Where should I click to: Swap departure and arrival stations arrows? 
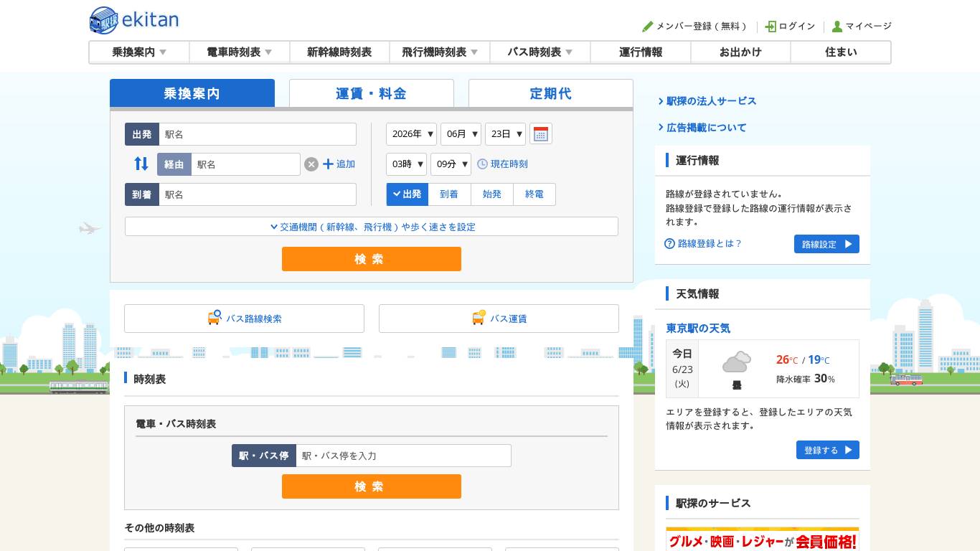[x=141, y=164]
